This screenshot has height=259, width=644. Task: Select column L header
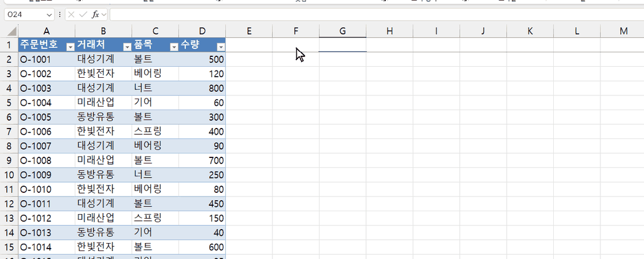coord(577,31)
